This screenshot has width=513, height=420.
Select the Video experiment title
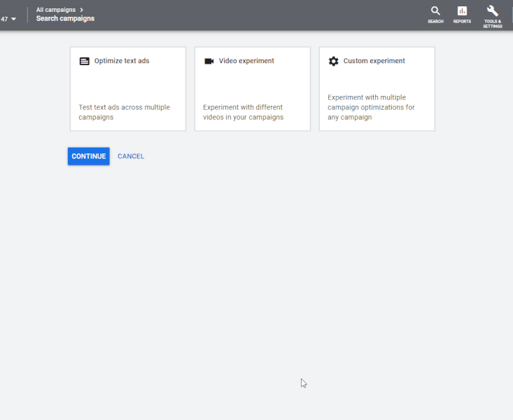(246, 61)
